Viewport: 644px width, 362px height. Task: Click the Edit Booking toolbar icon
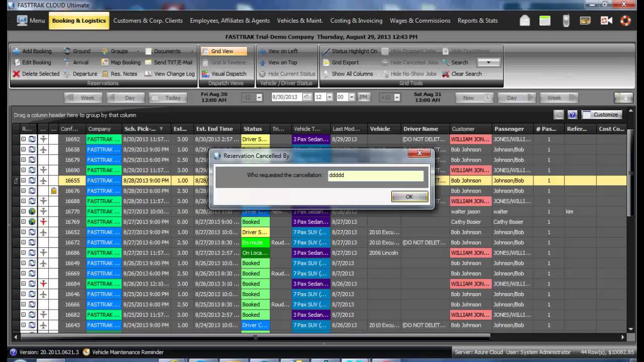pos(17,62)
